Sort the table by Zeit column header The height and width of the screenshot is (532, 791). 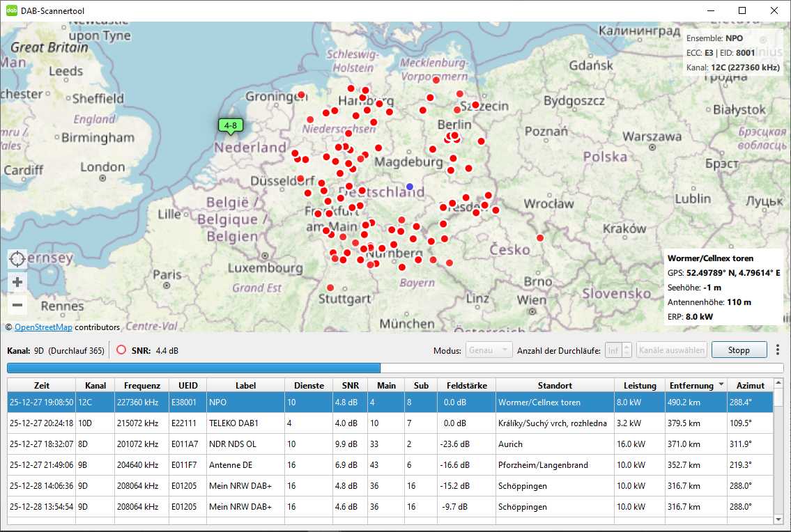[x=41, y=385]
